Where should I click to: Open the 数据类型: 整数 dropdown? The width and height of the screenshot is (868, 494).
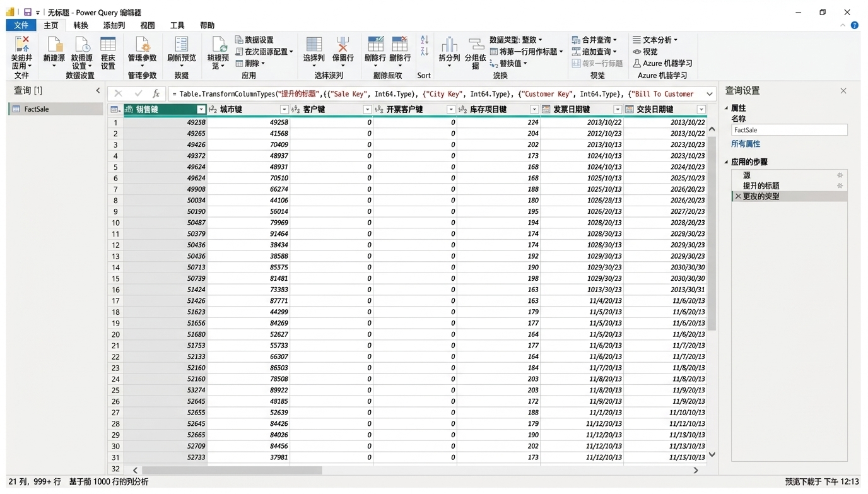[x=515, y=40]
